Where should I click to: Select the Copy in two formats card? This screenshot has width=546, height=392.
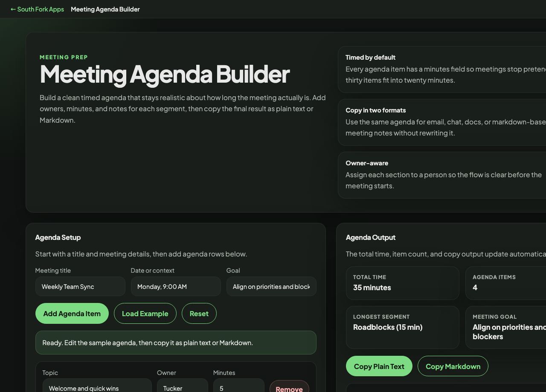coord(442,122)
